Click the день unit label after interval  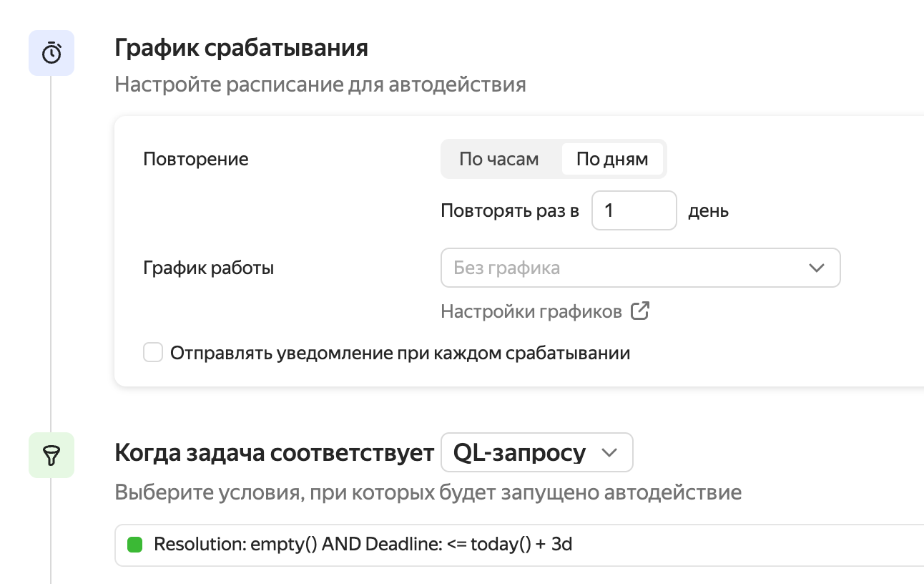point(708,211)
